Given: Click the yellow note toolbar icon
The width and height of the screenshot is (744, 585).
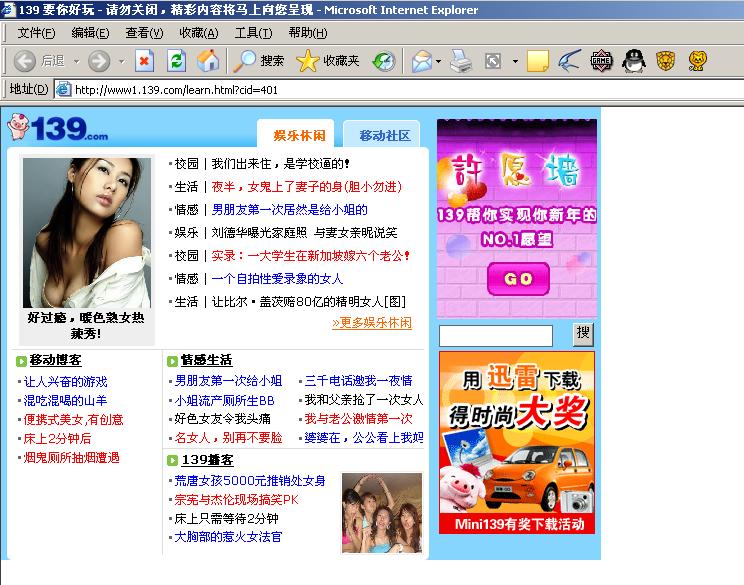Looking at the screenshot, I should click(538, 61).
